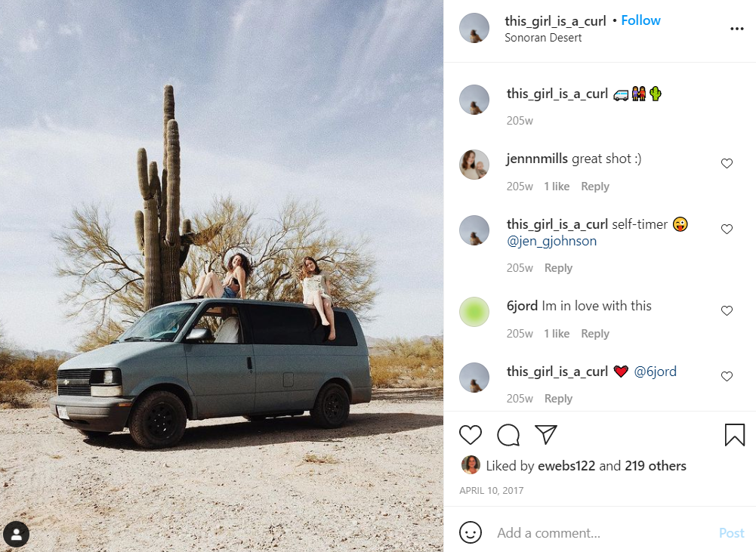Like jennnmills comment heart

coord(727,163)
